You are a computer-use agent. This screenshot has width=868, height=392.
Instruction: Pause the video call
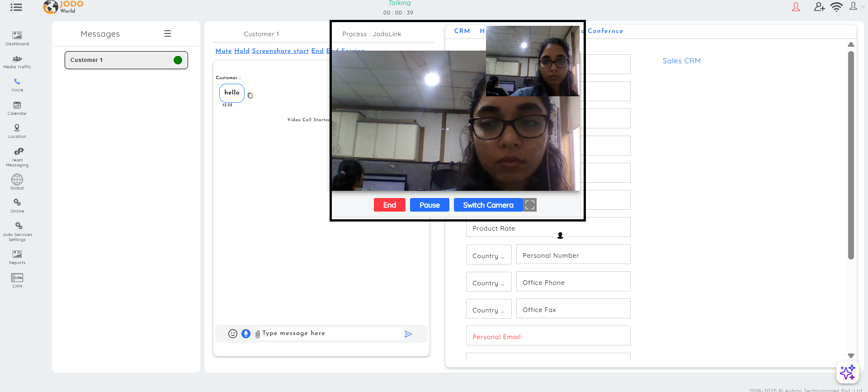tap(429, 205)
